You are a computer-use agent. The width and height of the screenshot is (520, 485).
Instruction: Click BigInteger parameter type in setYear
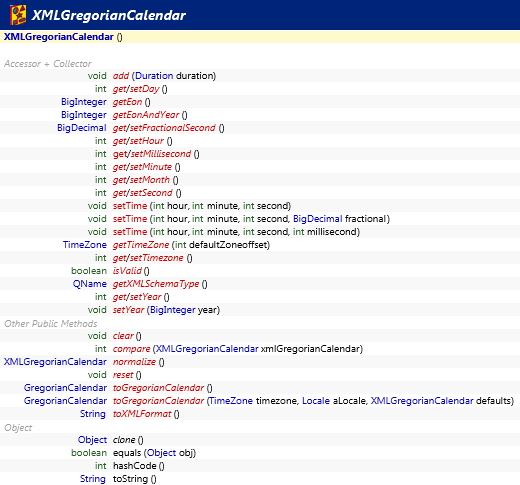tap(173, 310)
